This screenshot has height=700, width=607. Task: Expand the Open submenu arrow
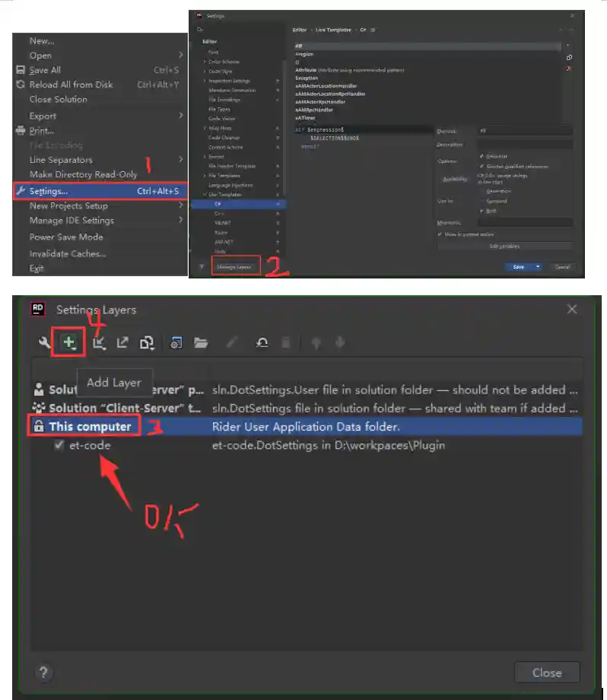click(x=181, y=55)
